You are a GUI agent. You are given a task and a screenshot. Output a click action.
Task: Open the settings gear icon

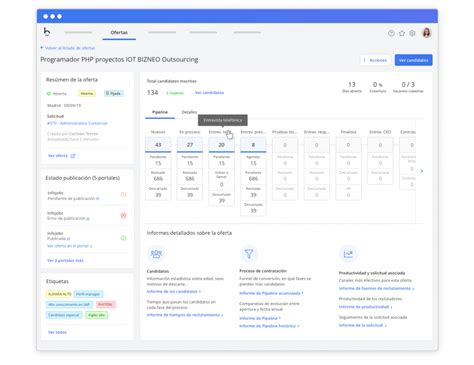tap(412, 33)
